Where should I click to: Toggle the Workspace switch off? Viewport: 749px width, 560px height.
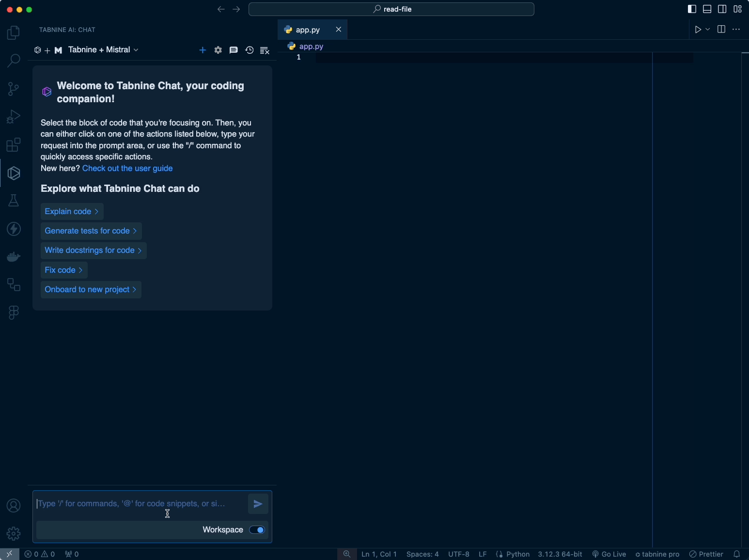click(257, 530)
